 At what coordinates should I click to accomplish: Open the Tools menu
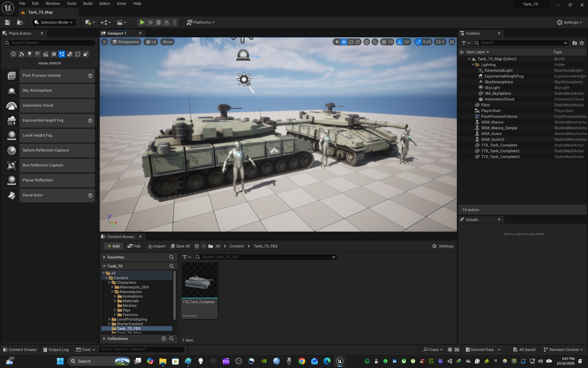point(71,3)
